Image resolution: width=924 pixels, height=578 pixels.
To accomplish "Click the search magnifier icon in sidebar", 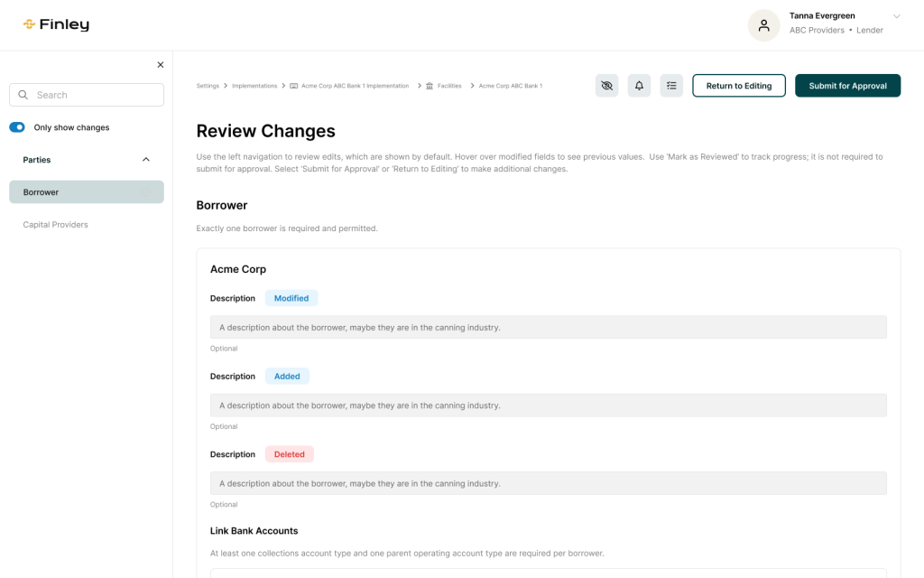I will click(x=23, y=95).
